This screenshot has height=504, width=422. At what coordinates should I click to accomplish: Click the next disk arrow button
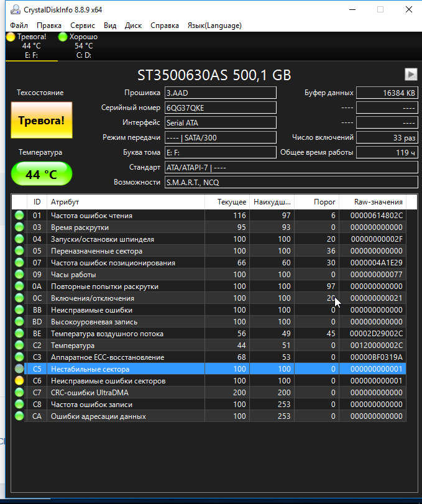point(411,74)
